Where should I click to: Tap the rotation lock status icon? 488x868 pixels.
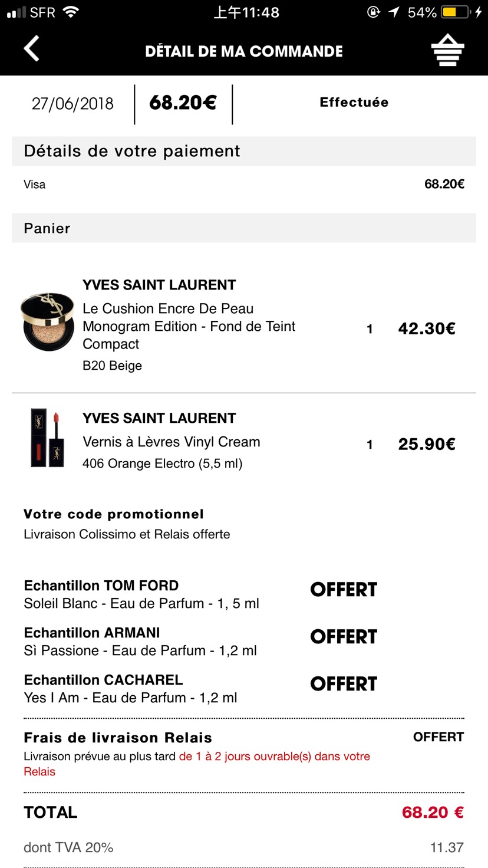pyautogui.click(x=373, y=12)
